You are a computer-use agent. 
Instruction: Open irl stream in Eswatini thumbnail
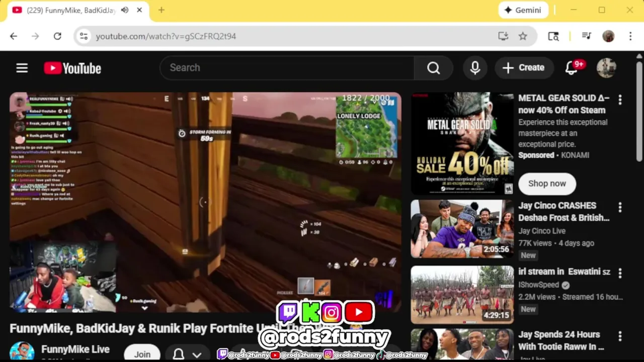[x=462, y=295]
